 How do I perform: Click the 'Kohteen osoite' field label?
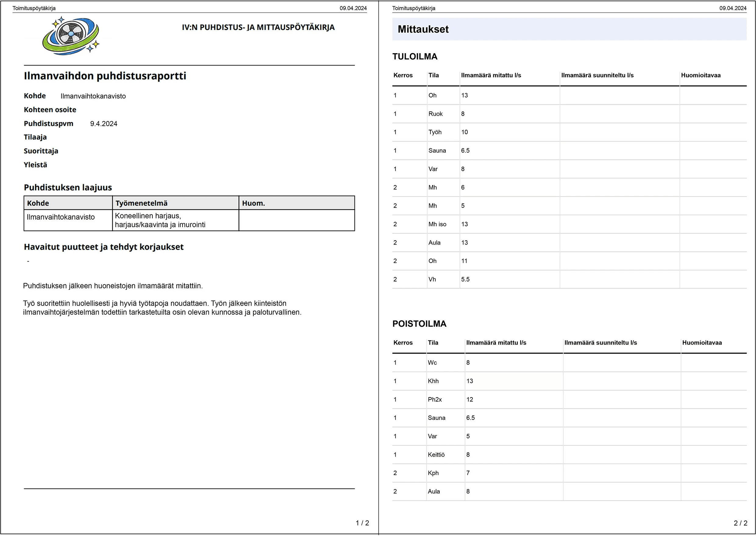[x=50, y=110]
